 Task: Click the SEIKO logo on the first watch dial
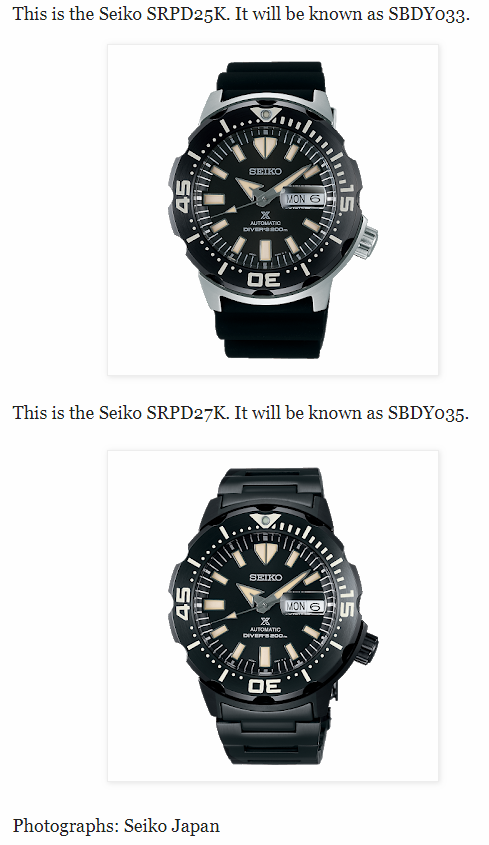(x=265, y=171)
